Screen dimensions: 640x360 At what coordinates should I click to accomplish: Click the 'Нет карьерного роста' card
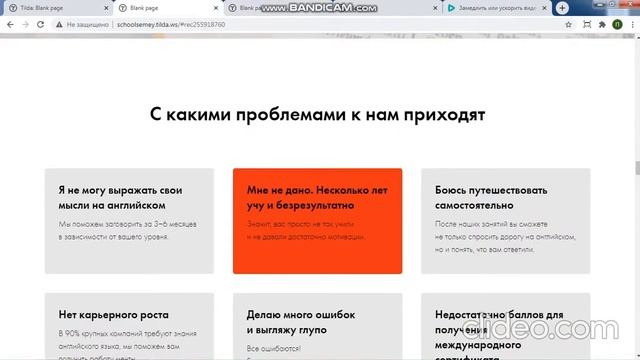point(129,326)
